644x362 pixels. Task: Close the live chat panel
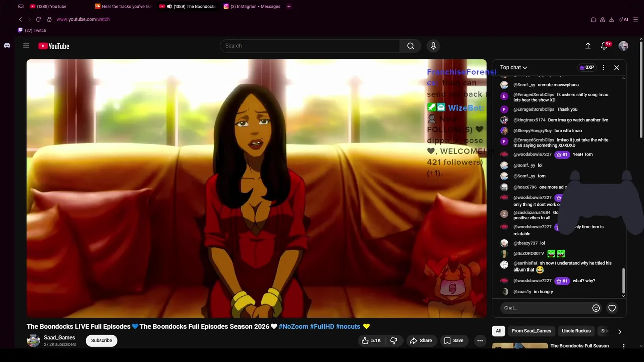(x=617, y=67)
